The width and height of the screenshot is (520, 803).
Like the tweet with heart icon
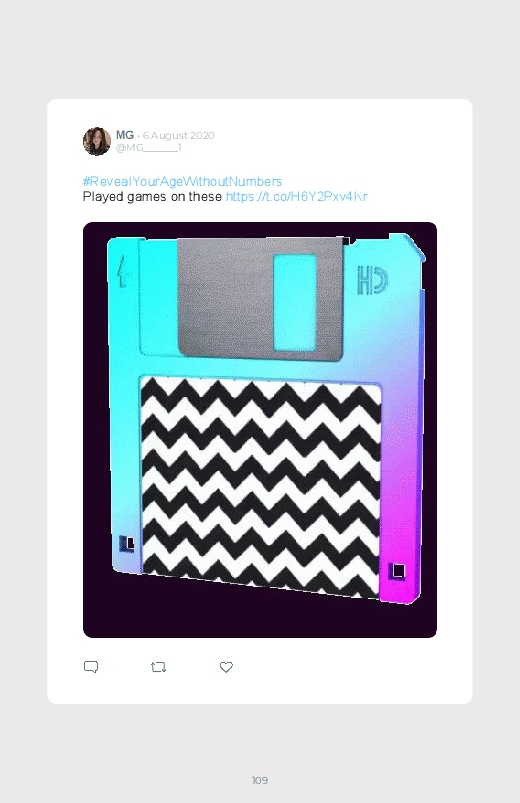point(226,667)
